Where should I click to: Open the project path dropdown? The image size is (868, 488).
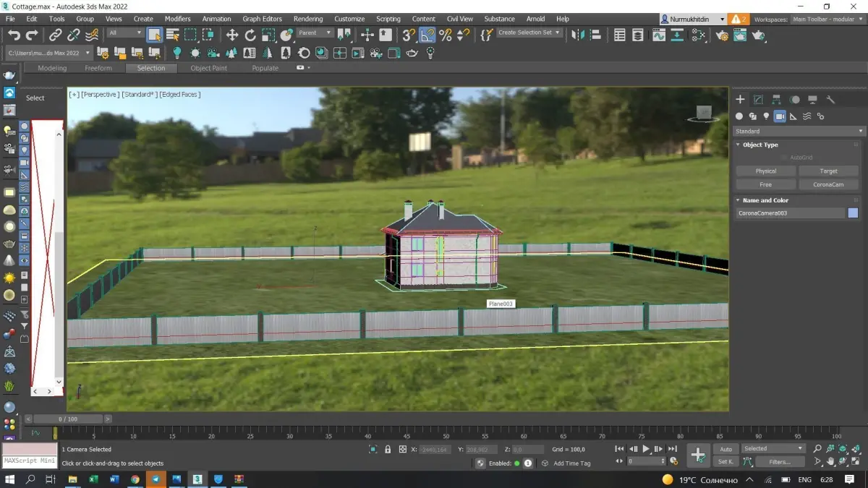point(49,53)
